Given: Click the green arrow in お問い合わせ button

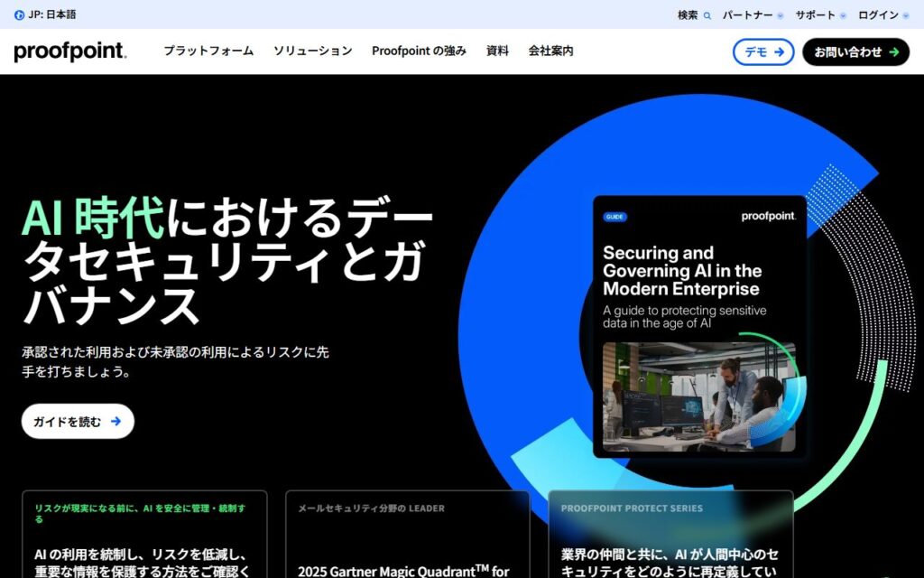Looking at the screenshot, I should [894, 51].
